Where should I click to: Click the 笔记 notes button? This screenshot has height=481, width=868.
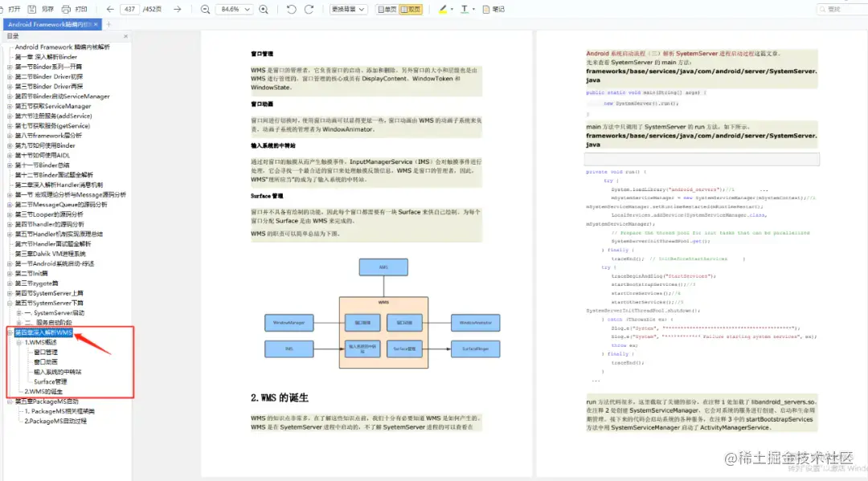coord(493,10)
